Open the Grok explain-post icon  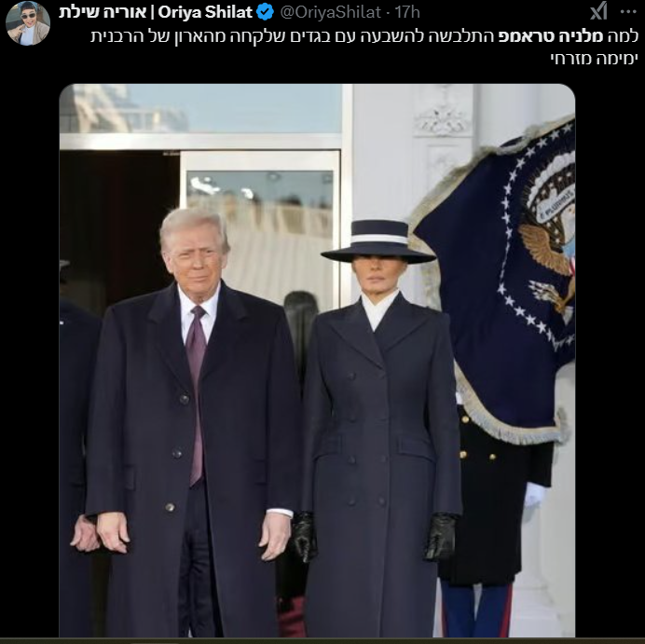click(598, 11)
